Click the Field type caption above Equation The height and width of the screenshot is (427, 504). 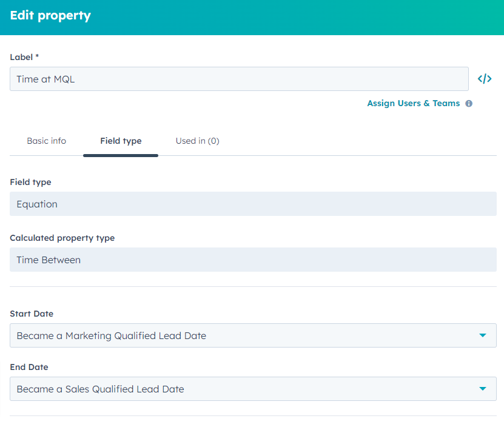[x=30, y=182]
